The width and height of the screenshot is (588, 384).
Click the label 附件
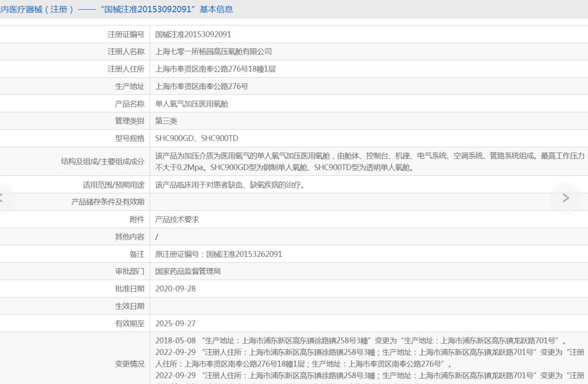137,220
